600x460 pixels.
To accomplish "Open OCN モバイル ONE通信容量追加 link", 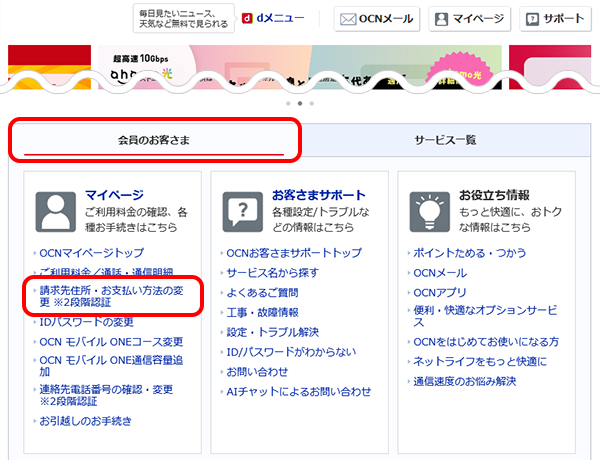I will (111, 366).
